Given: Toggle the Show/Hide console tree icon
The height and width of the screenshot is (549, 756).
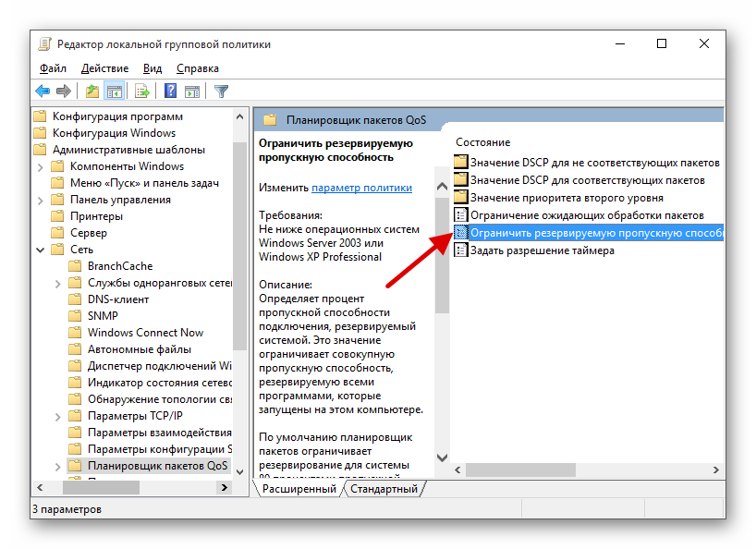Looking at the screenshot, I should 115,91.
